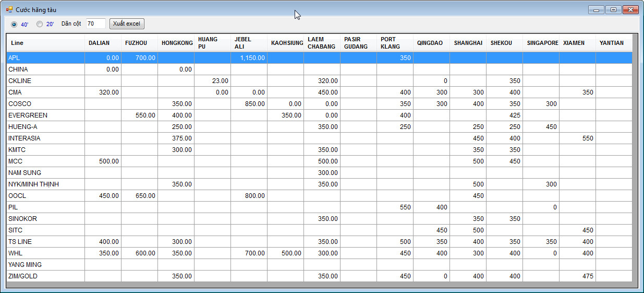Viewport: 644px width, 293px height.
Task: Select the WHL row
Action: pos(319,253)
